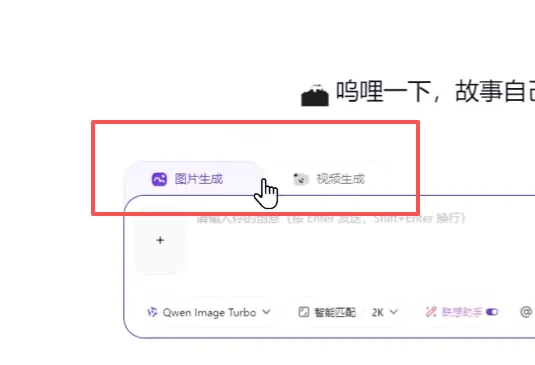Toggle the 联想助手 switch
This screenshot has width=535, height=365.
point(492,312)
